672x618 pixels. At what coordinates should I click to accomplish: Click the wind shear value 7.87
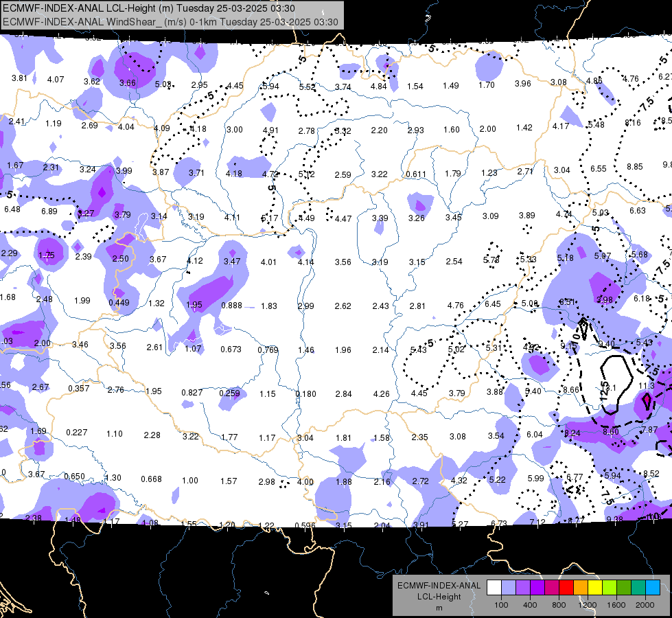(x=649, y=429)
